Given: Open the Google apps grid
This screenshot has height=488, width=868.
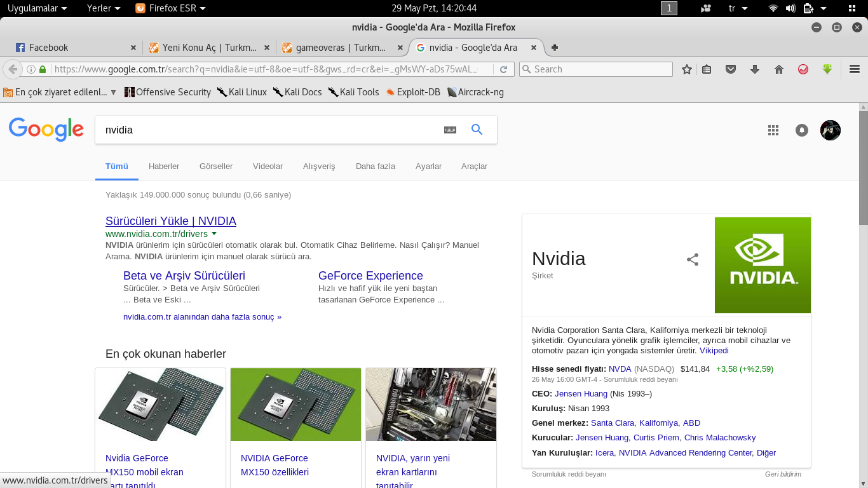Looking at the screenshot, I should click(773, 130).
